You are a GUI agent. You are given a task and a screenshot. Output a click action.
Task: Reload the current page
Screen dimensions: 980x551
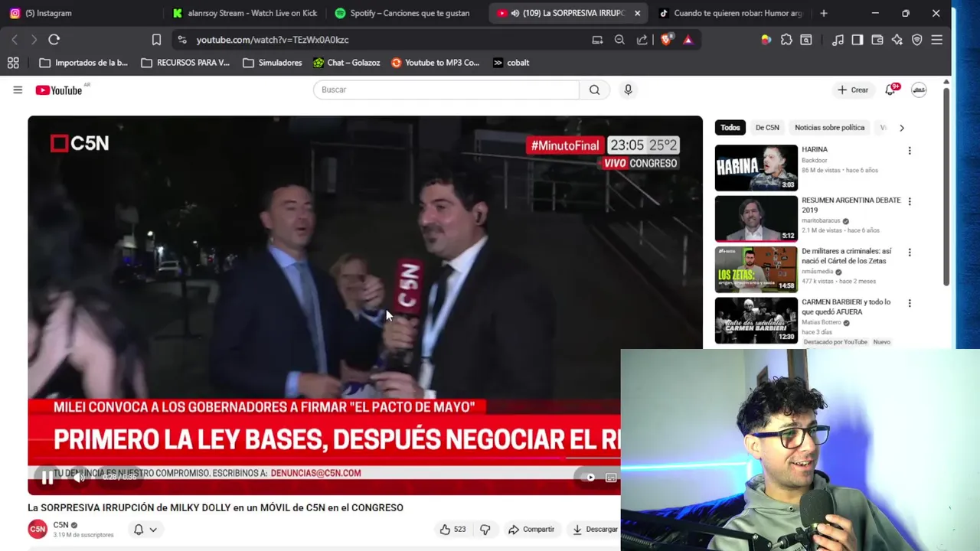[54, 40]
